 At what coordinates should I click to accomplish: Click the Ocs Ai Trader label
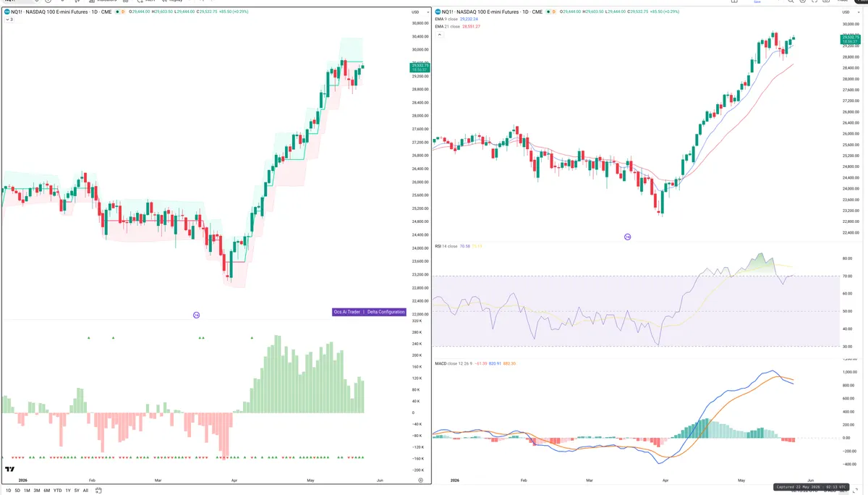click(346, 312)
